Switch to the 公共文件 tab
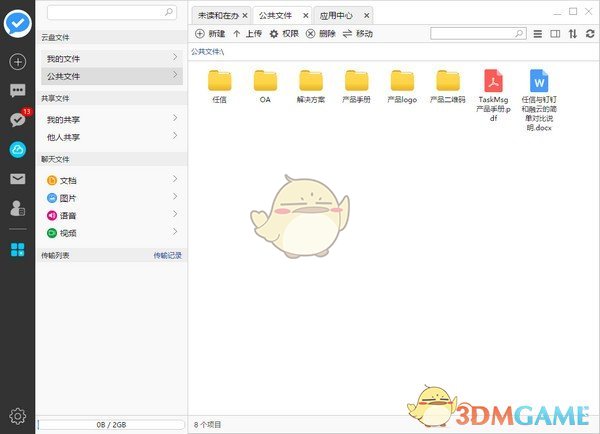The image size is (600, 434). pos(275,16)
